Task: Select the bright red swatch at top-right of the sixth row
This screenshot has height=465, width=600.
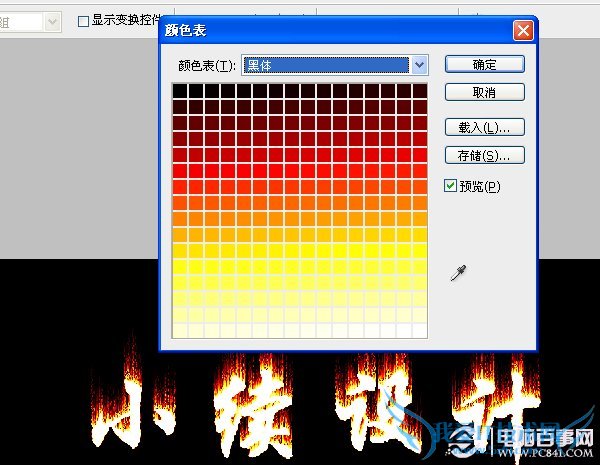Action: click(420, 171)
